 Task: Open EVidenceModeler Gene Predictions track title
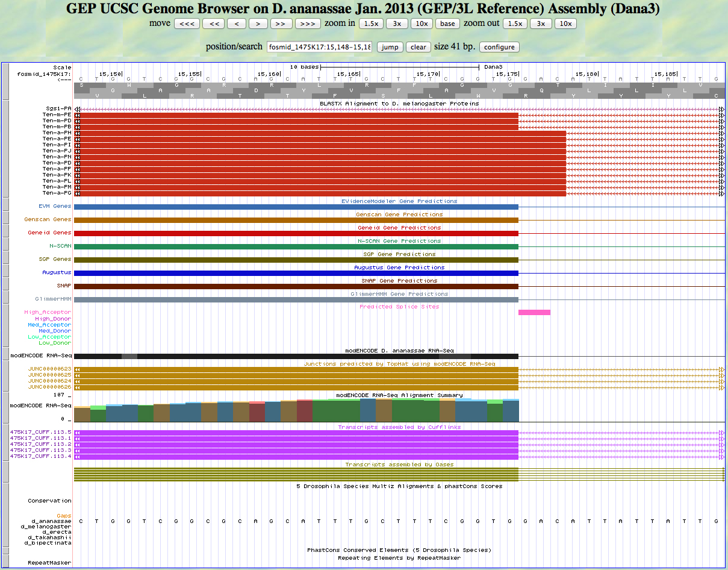pyautogui.click(x=399, y=201)
